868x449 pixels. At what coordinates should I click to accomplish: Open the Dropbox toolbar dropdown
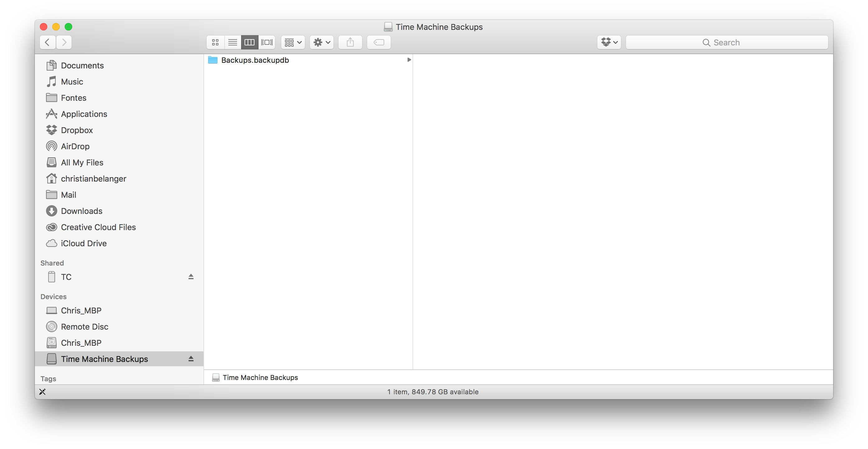(x=609, y=42)
